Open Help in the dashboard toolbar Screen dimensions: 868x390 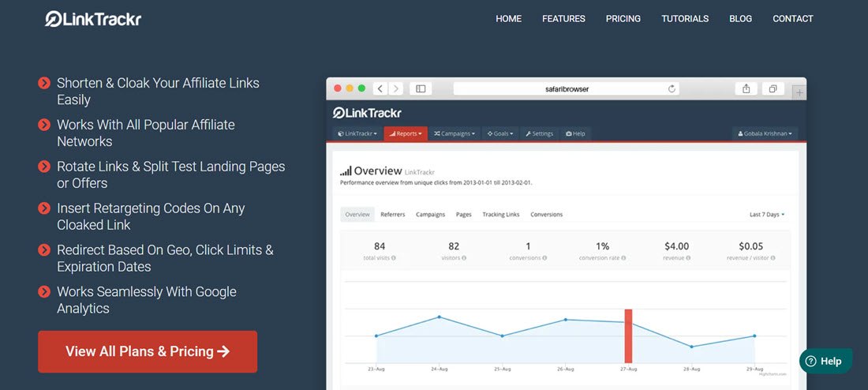pos(575,133)
